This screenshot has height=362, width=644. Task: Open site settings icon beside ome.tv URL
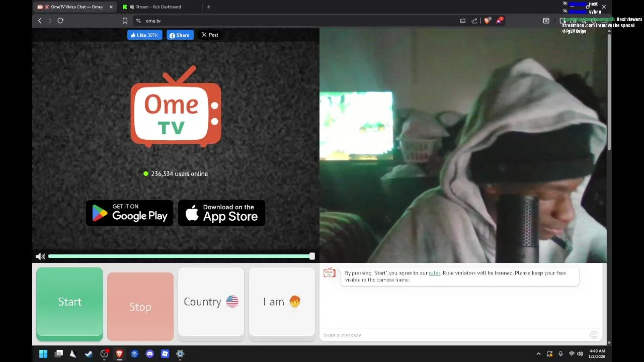[x=138, y=21]
